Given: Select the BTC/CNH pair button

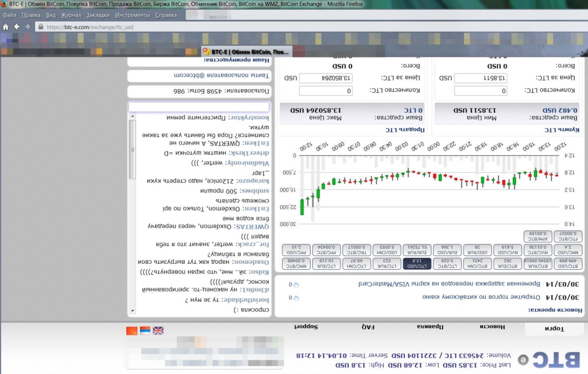Looking at the screenshot, I should (477, 263).
